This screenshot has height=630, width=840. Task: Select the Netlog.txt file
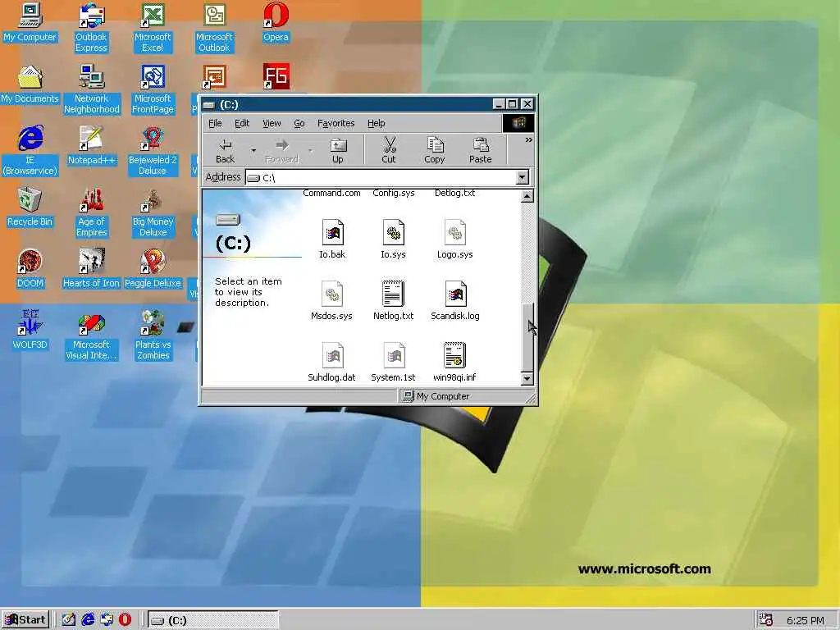click(393, 301)
